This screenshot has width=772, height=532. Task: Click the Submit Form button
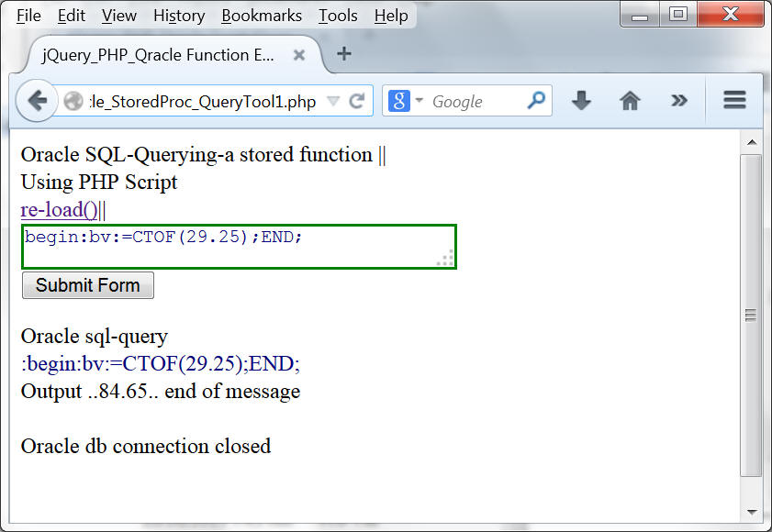[88, 285]
